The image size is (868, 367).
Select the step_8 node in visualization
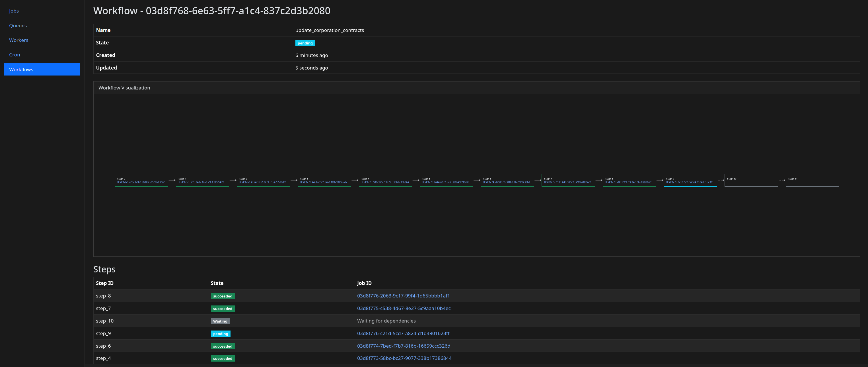629,180
